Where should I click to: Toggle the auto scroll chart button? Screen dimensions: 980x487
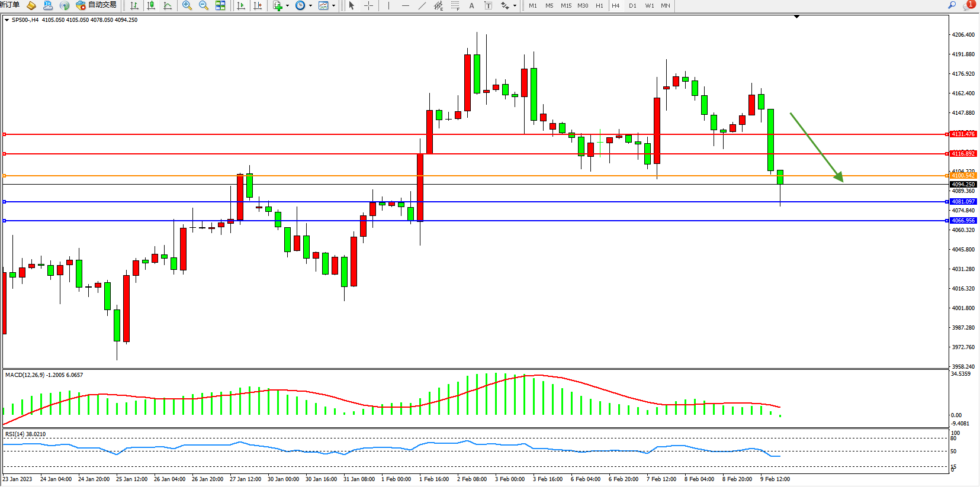click(x=240, y=5)
